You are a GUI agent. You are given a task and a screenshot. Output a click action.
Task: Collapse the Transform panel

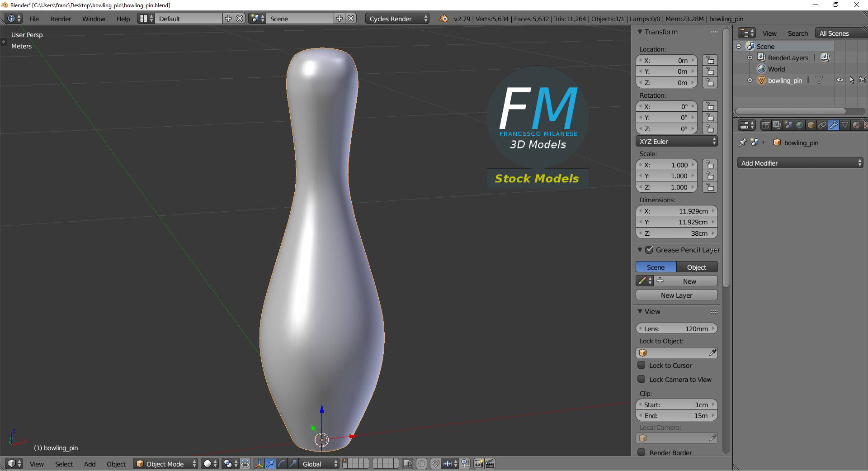(640, 32)
